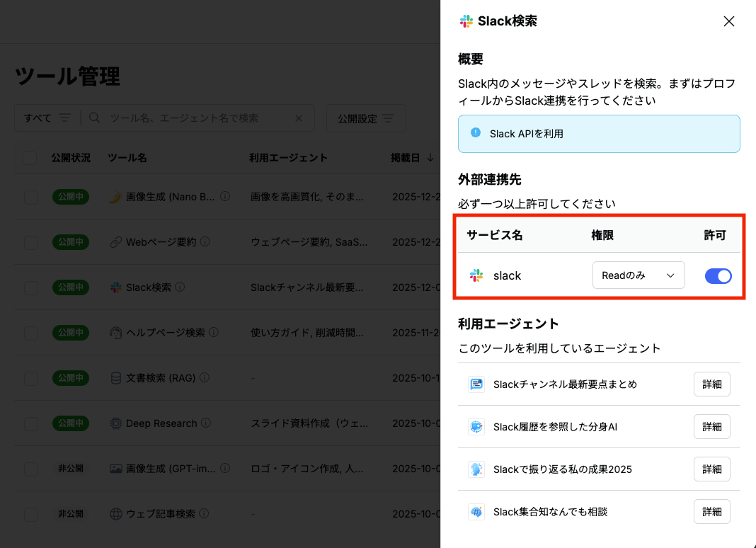Select all rows with header checkbox

point(30,158)
